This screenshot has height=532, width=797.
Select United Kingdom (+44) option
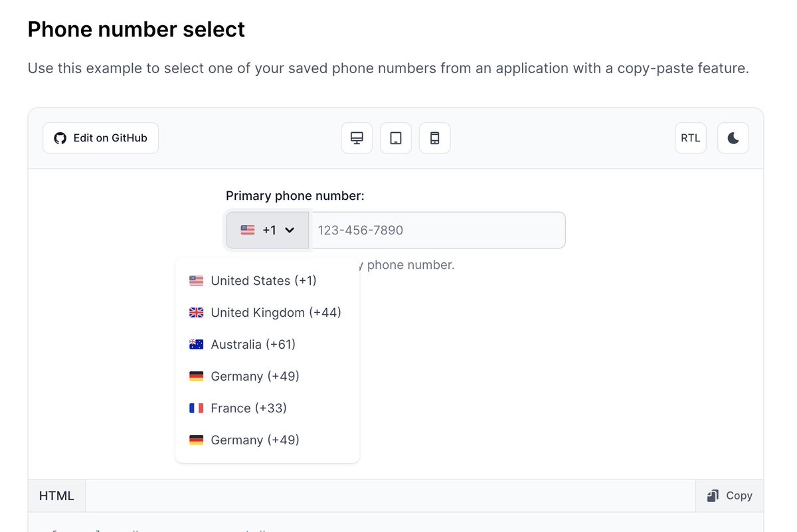coord(267,313)
